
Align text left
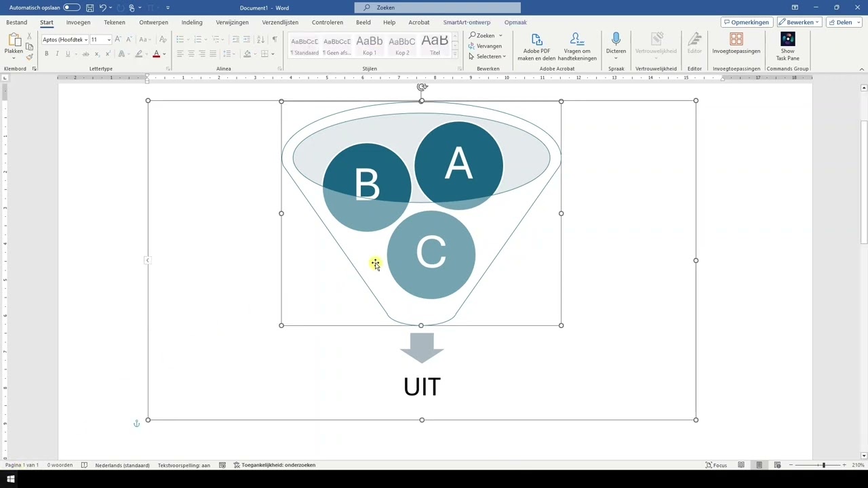click(180, 54)
